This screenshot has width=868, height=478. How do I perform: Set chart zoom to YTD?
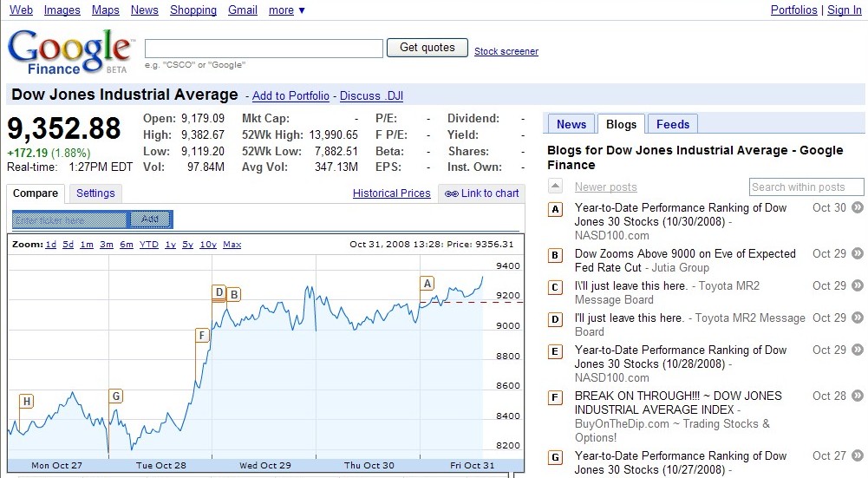tap(149, 245)
